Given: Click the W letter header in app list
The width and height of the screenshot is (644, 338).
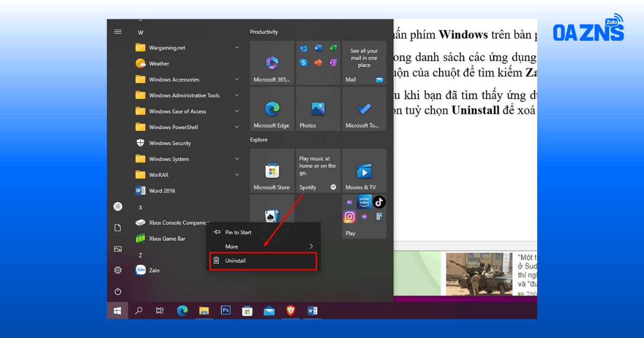Looking at the screenshot, I should [141, 33].
